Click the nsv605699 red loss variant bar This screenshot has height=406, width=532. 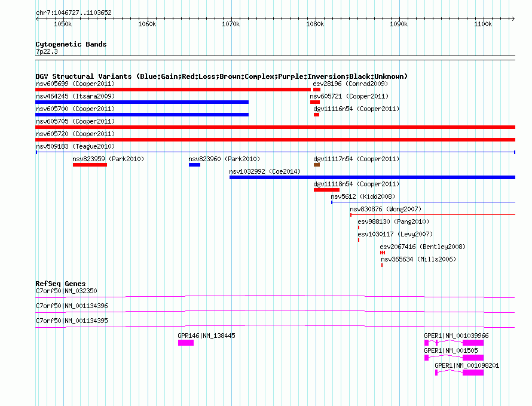click(x=173, y=90)
